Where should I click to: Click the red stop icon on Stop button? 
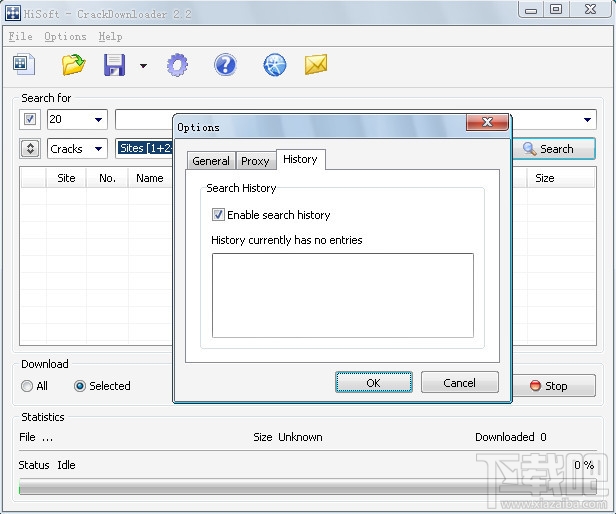pyautogui.click(x=535, y=386)
